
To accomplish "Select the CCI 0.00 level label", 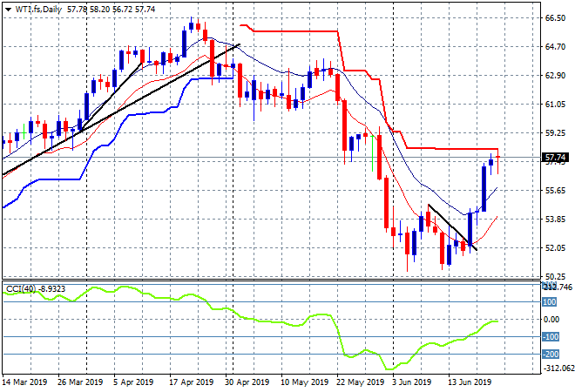I will [x=551, y=320].
